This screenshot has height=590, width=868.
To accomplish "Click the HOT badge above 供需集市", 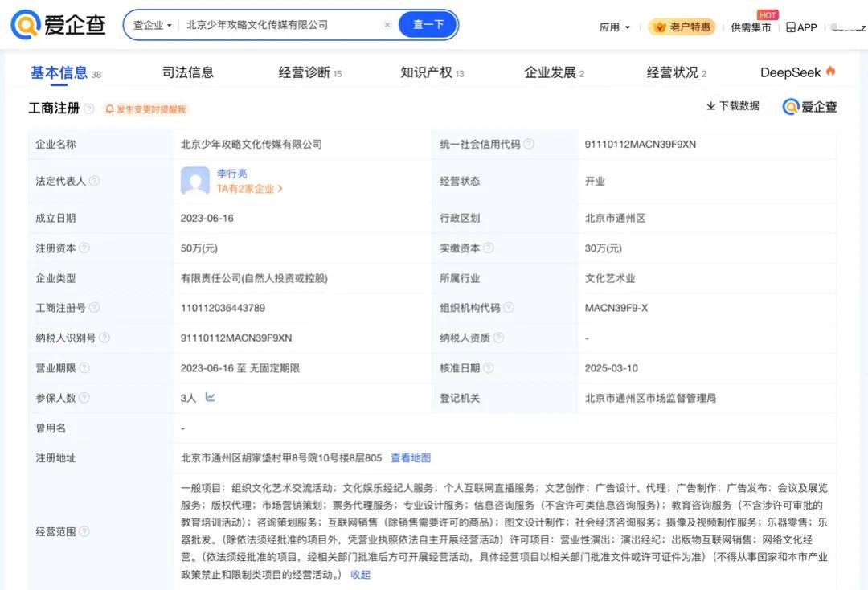I will coord(768,15).
